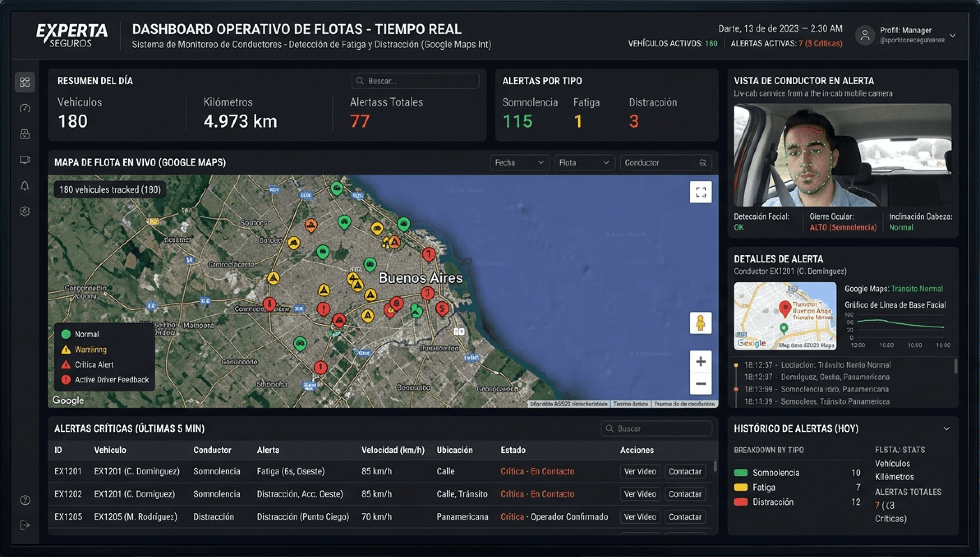Expand the Profil: Manager account menu
Viewport: 980px width, 557px height.
point(953,35)
